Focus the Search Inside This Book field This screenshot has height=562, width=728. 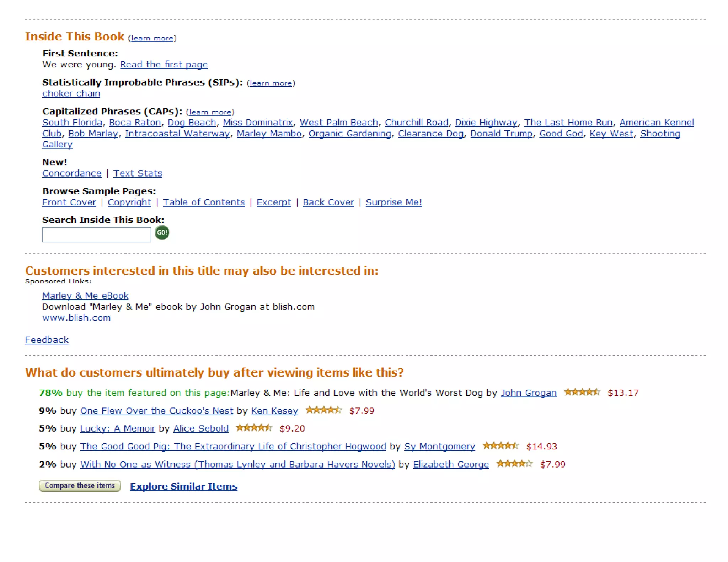point(97,234)
